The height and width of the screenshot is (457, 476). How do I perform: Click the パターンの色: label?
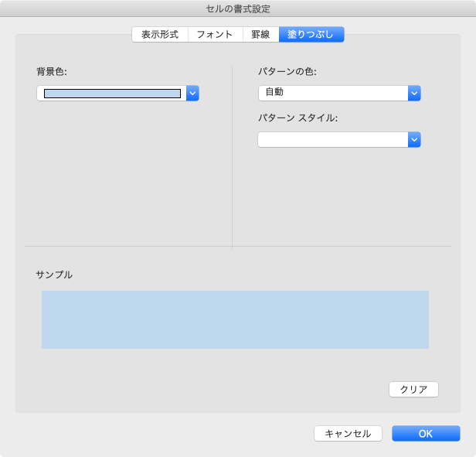pos(287,72)
